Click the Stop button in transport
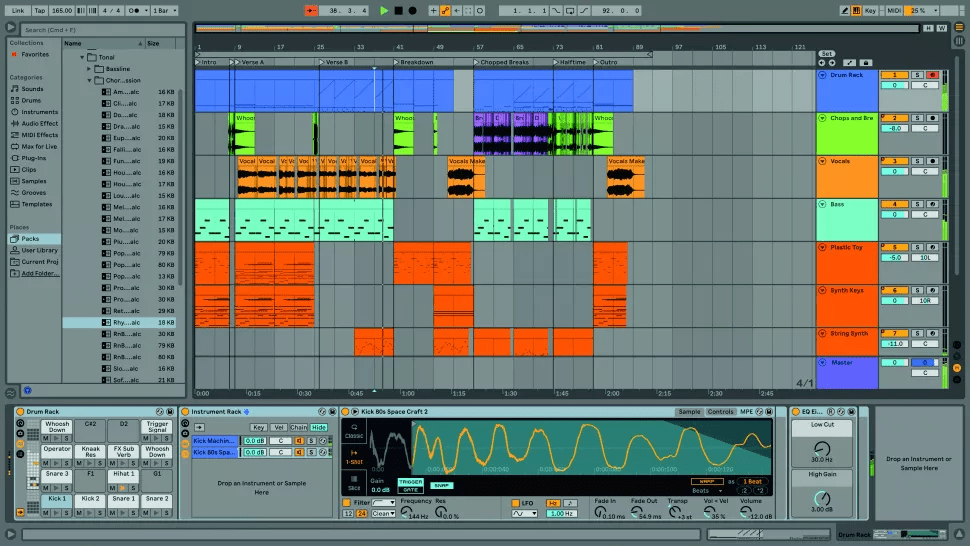The height and width of the screenshot is (546, 970). click(398, 10)
